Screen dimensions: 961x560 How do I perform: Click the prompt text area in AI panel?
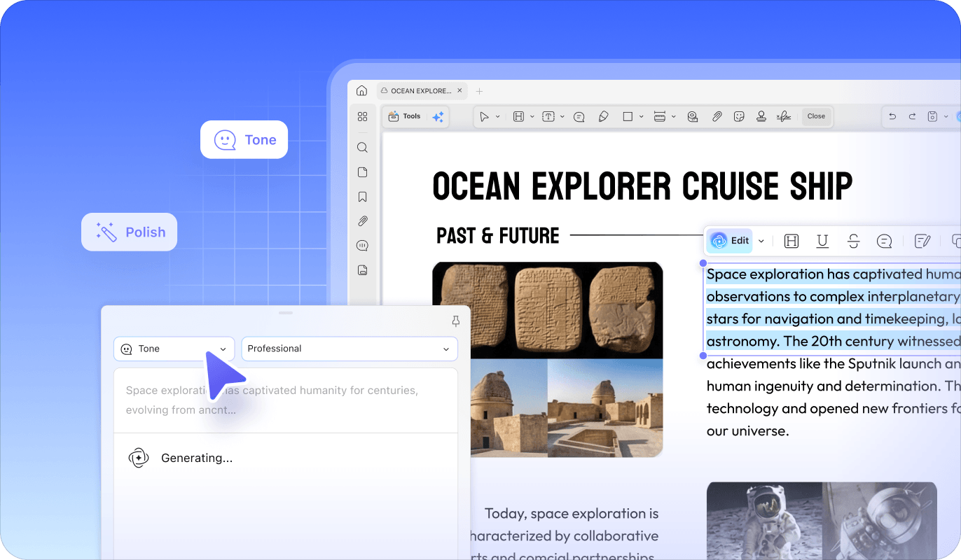click(x=286, y=400)
